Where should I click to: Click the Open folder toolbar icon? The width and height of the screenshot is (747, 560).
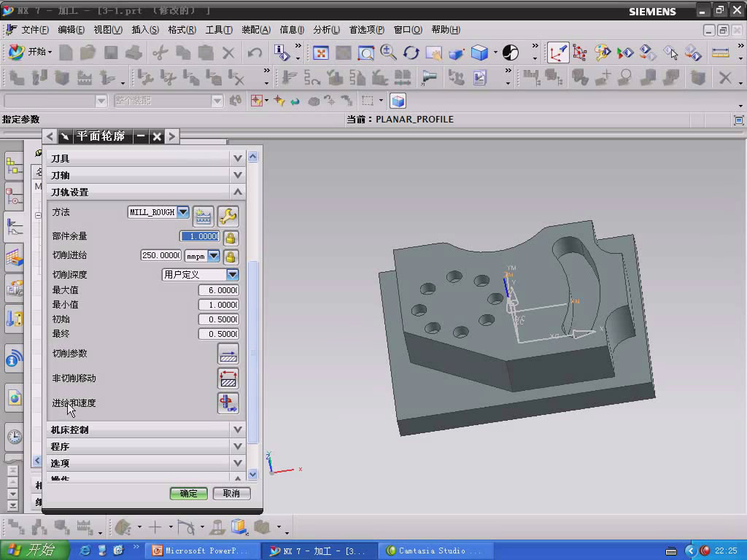(88, 52)
